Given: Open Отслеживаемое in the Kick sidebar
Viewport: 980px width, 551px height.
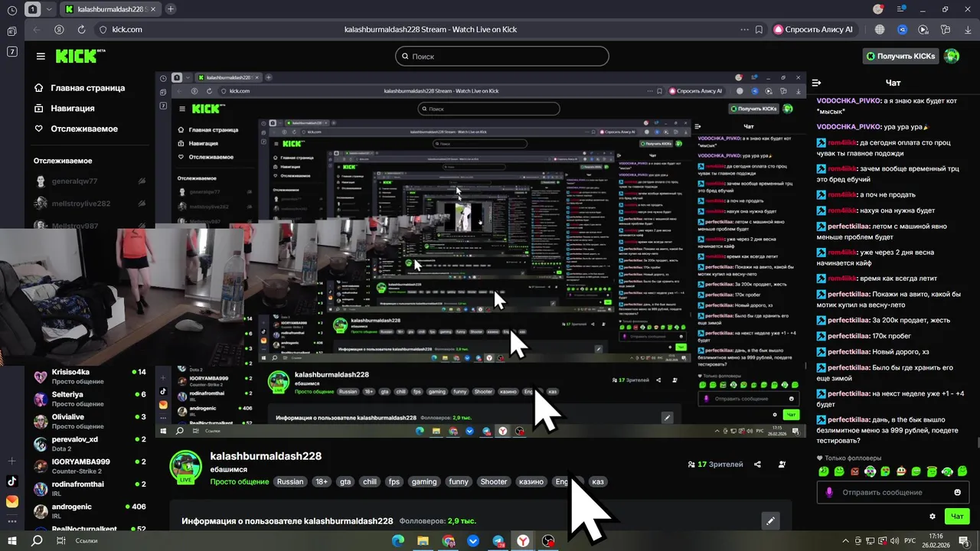Looking at the screenshot, I should [x=76, y=129].
